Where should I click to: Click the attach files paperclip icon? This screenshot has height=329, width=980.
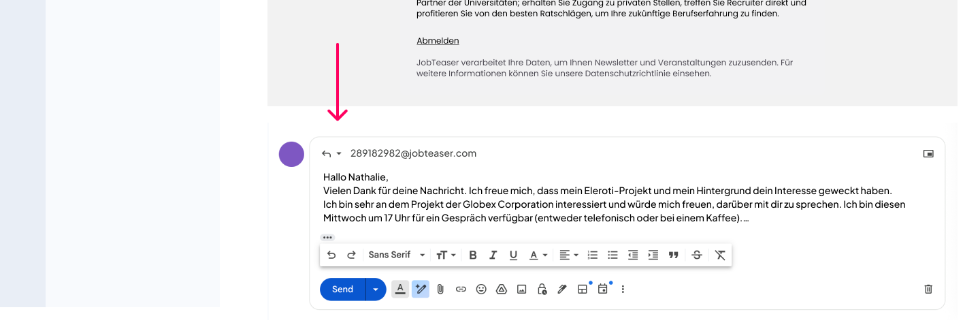(x=440, y=289)
